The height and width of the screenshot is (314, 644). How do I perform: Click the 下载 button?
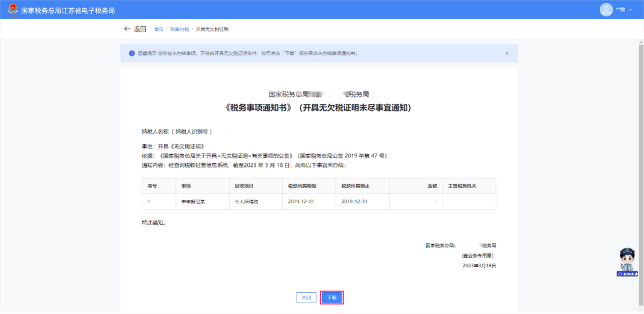(332, 298)
